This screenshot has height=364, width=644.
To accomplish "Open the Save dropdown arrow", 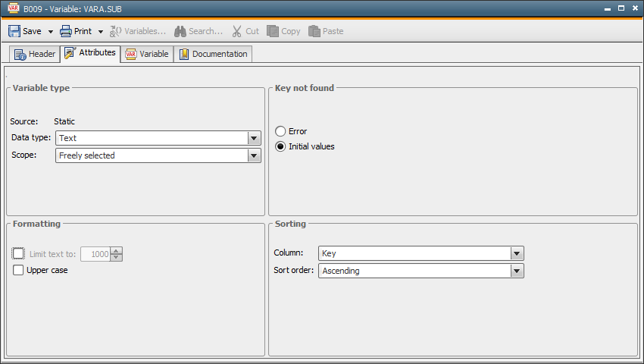I will 51,32.
